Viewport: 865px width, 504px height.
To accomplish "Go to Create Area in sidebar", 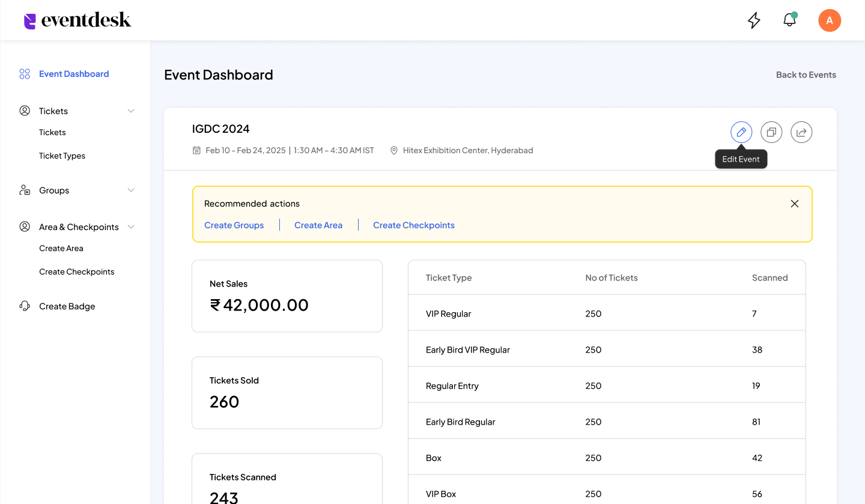I will 61,248.
